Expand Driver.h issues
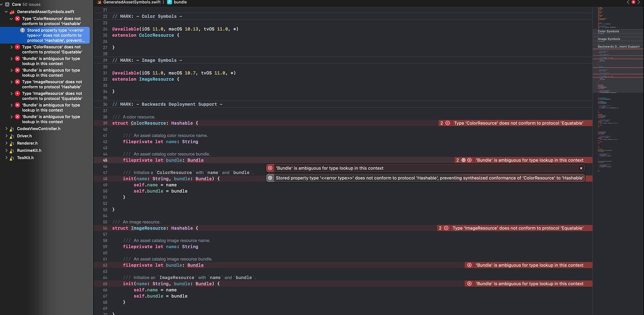Viewport: 644px width, 315px height. 7,136
